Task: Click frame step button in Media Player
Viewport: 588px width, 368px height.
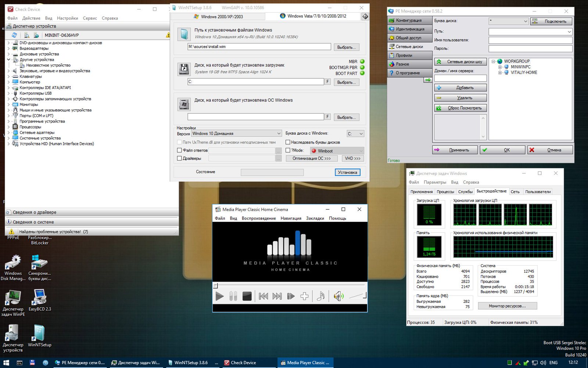Action: point(291,296)
